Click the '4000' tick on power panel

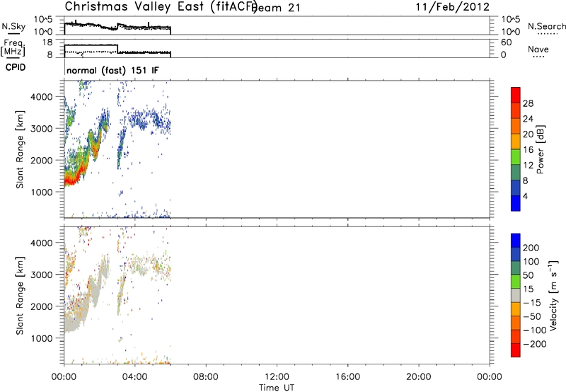pyautogui.click(x=42, y=97)
